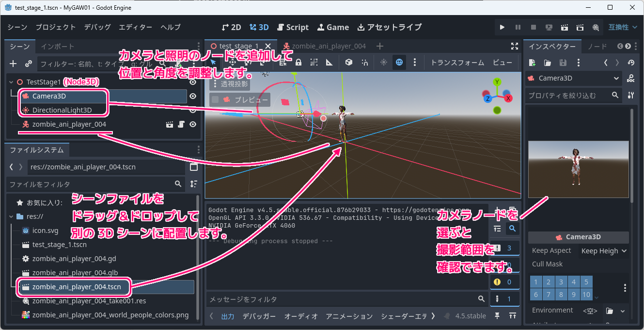Image resolution: width=644 pixels, height=330 pixels.
Task: Toggle the lock selected node icon
Action: 298,62
